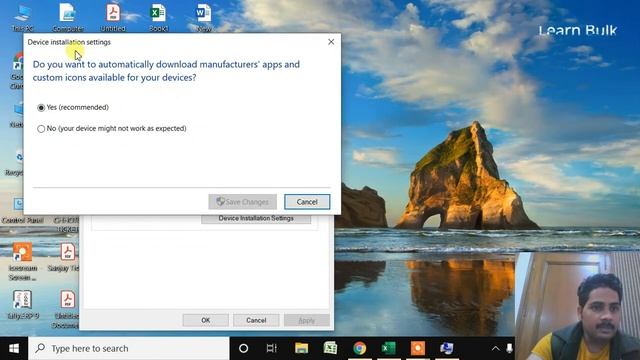The height and width of the screenshot is (360, 640).
Task: Select the Sanjay PDF desktop icon
Action: pos(66,257)
